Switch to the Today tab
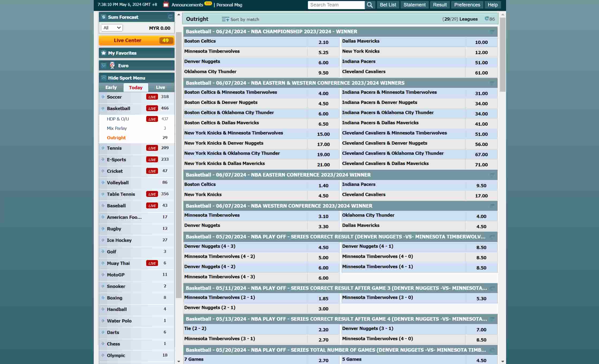Image resolution: width=599 pixels, height=364 pixels. point(135,87)
